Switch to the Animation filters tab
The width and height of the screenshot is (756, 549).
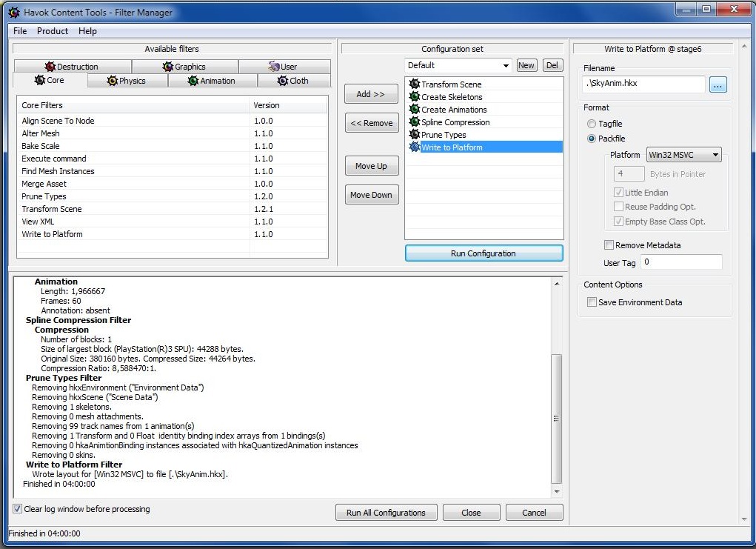point(213,81)
